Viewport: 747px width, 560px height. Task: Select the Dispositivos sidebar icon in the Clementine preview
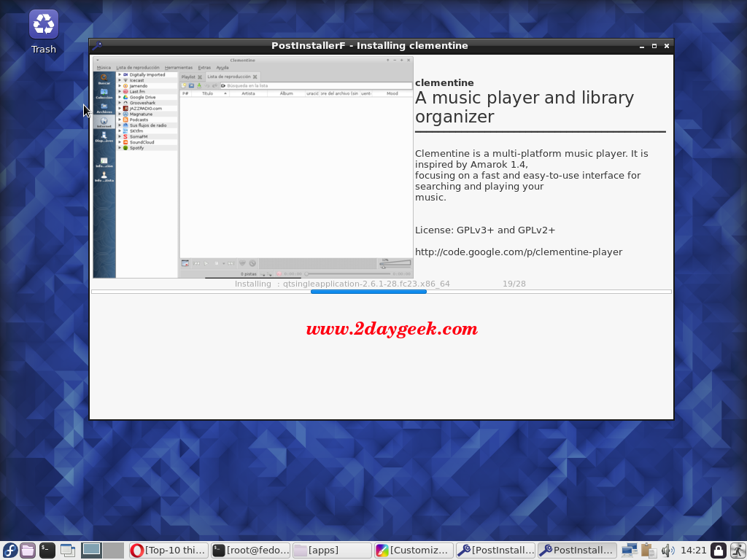[x=104, y=137]
